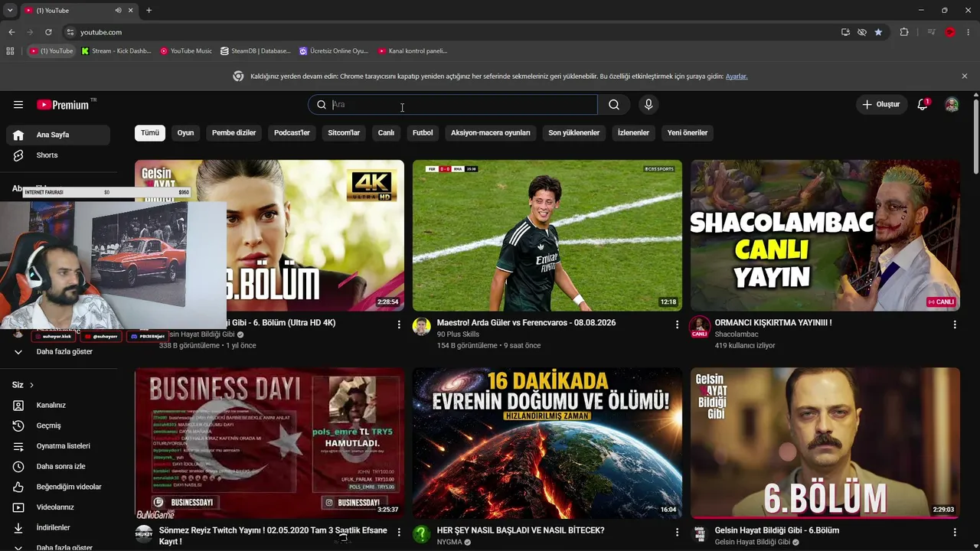Open the BUSINESS DAYI stream thumbnail
Screen dimensions: 980x551
269,443
